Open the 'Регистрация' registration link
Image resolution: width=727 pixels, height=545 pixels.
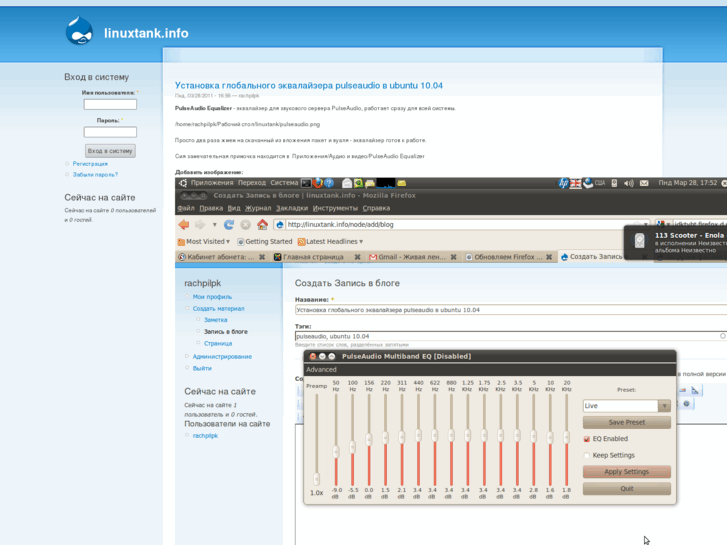point(90,164)
